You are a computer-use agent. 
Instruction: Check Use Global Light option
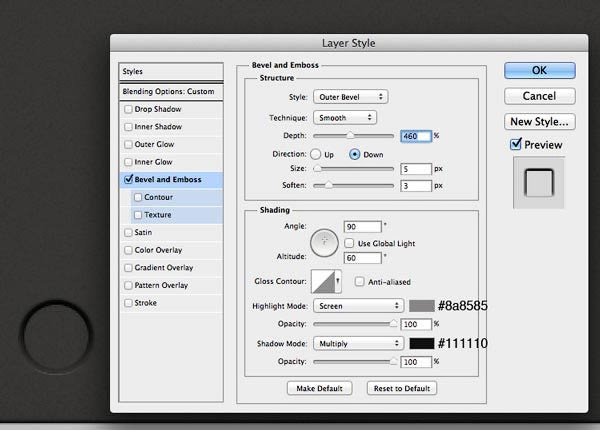point(349,243)
